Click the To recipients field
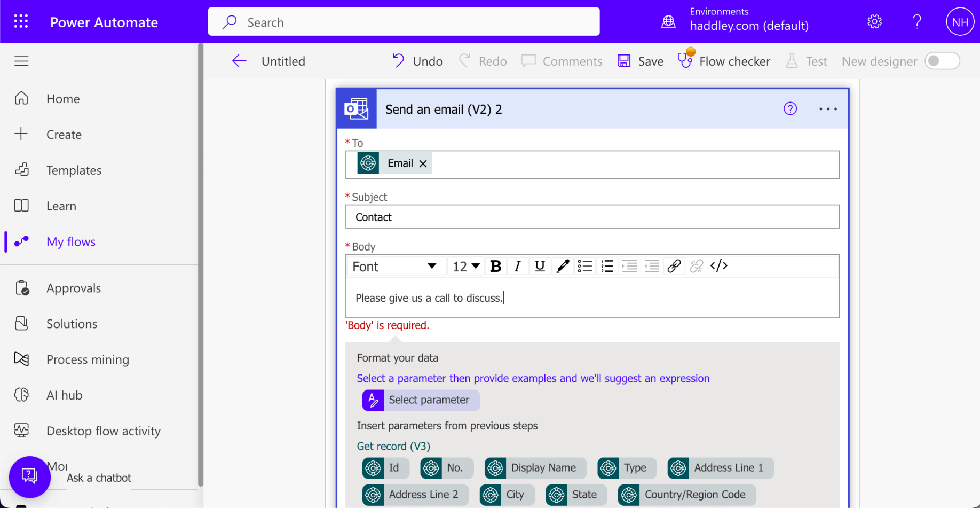 592,165
